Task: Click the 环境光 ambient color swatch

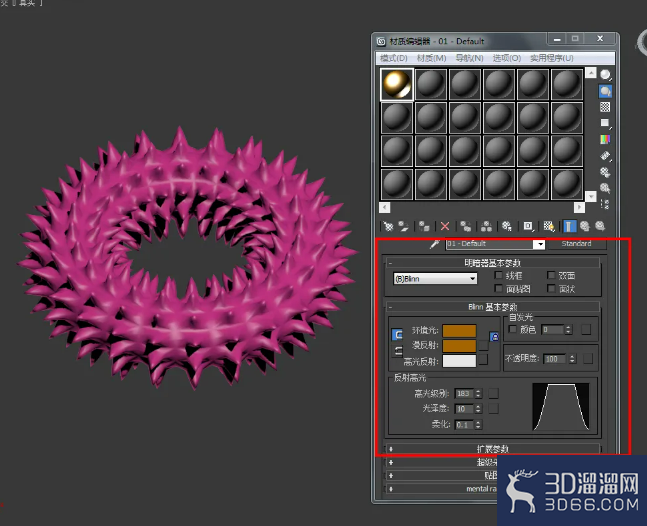Action: (459, 331)
